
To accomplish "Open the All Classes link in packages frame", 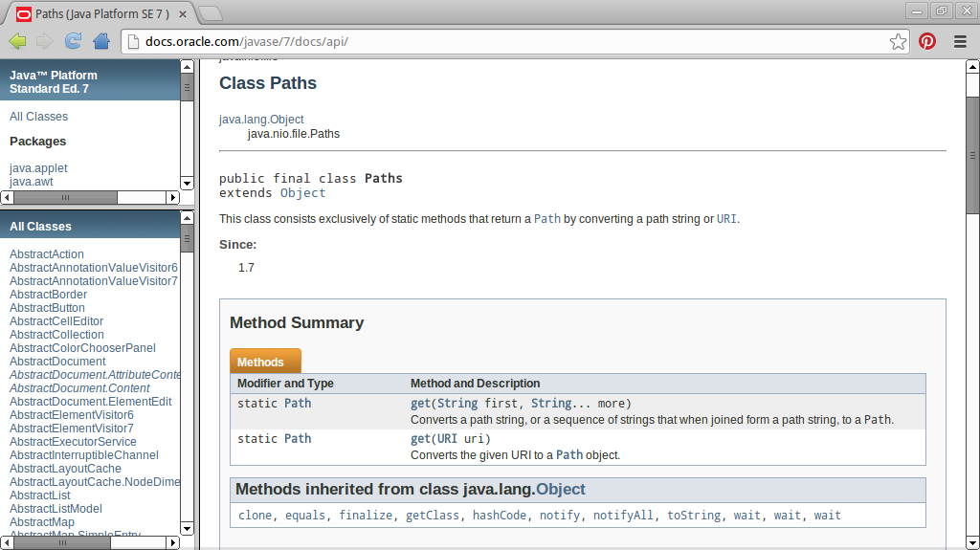I will (x=38, y=117).
